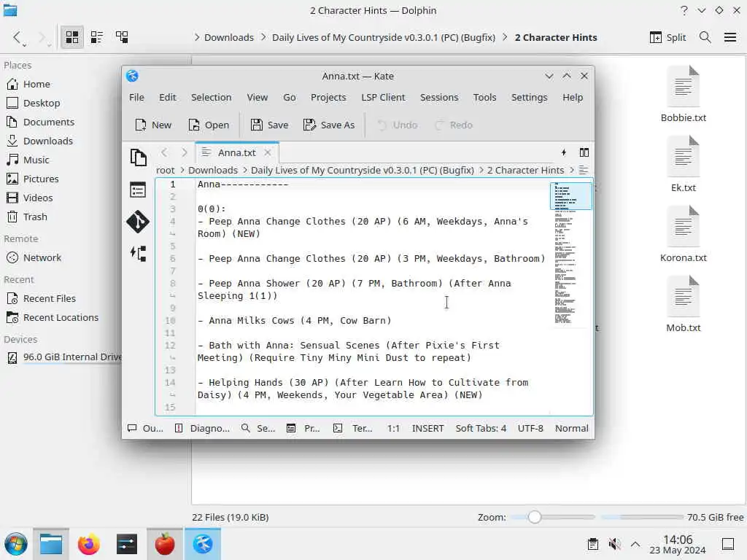The height and width of the screenshot is (560, 747).
Task: Switch Dolphin to Icons view mode
Action: coord(72,37)
